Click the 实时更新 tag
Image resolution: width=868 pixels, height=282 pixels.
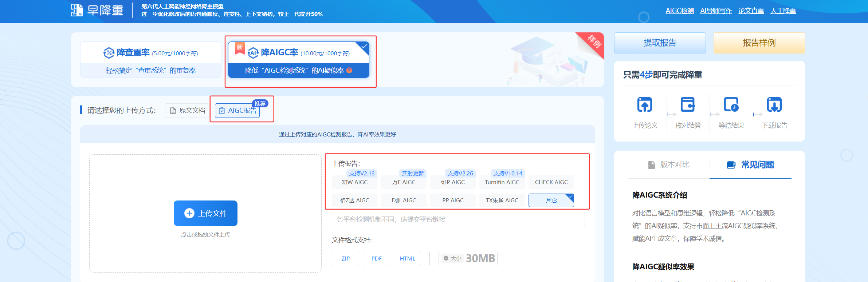pyautogui.click(x=413, y=174)
